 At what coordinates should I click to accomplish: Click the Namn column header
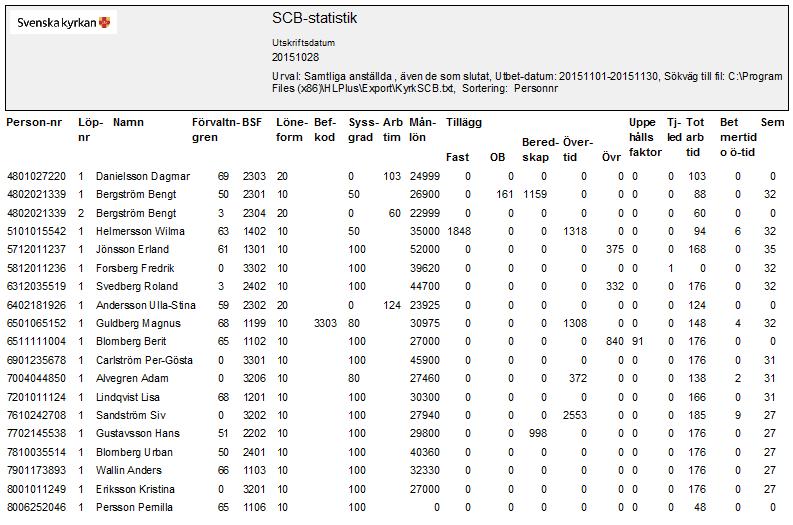[128, 122]
